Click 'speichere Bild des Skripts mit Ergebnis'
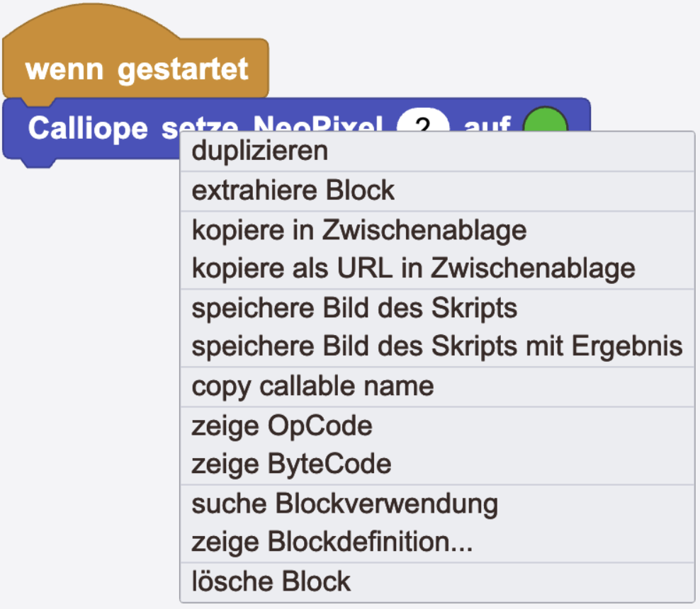Image resolution: width=700 pixels, height=609 pixels. [436, 347]
